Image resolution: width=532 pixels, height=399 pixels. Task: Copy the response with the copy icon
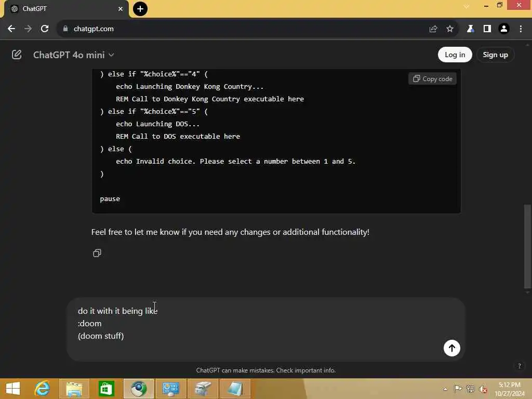pos(97,253)
